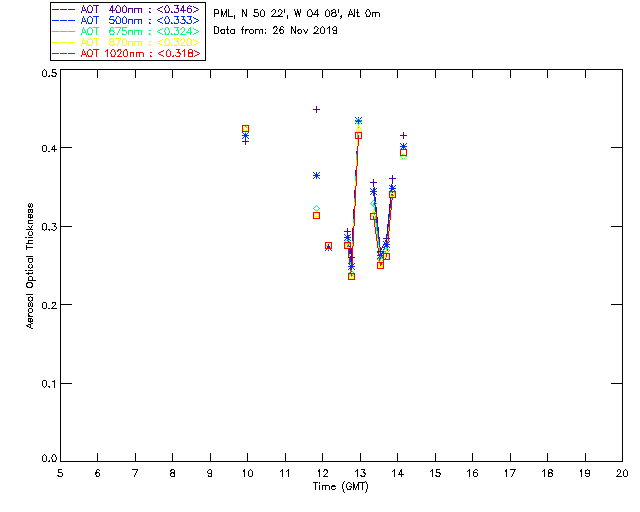Click the 'Time (GMT)' axis title

coord(341,487)
